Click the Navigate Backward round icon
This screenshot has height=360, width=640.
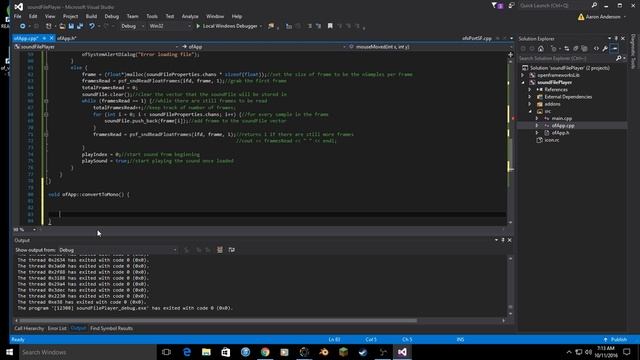pos(22,26)
